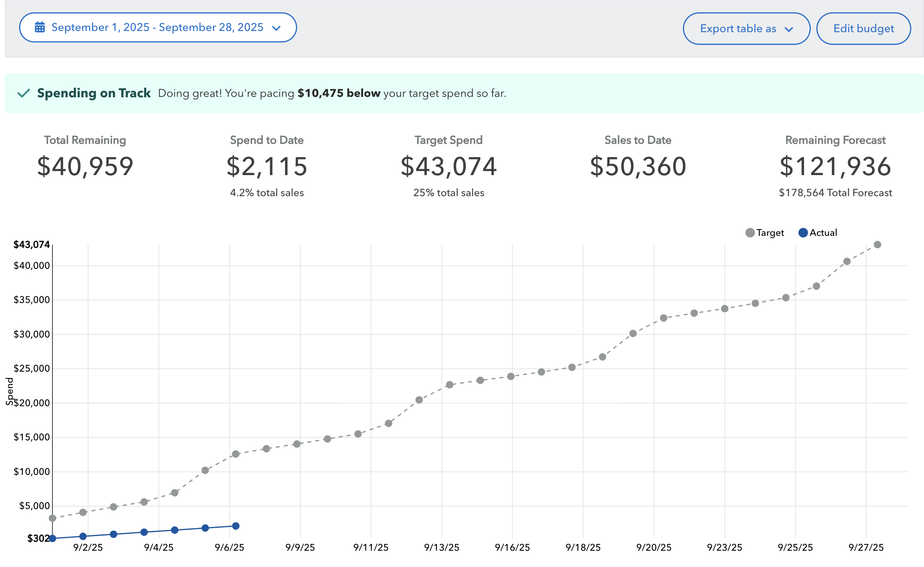Click the $302 starting Actual point
Screen dimensions: 924x567
coord(52,538)
